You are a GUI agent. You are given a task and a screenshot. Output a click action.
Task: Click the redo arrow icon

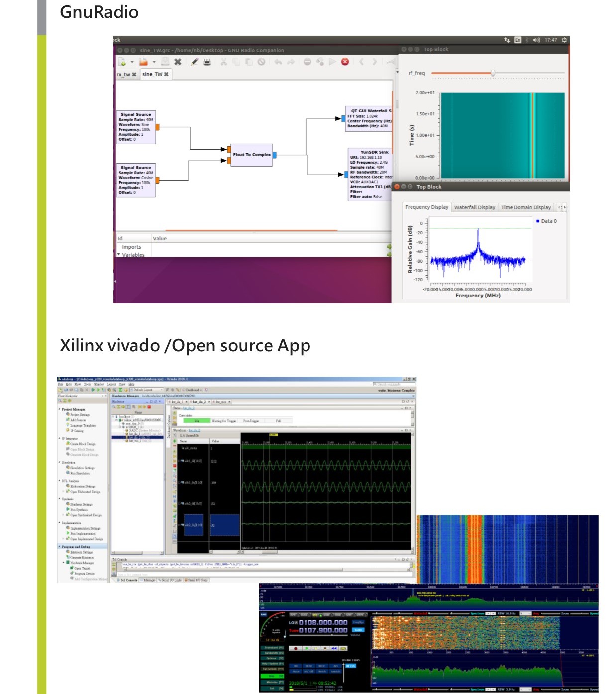(x=291, y=62)
